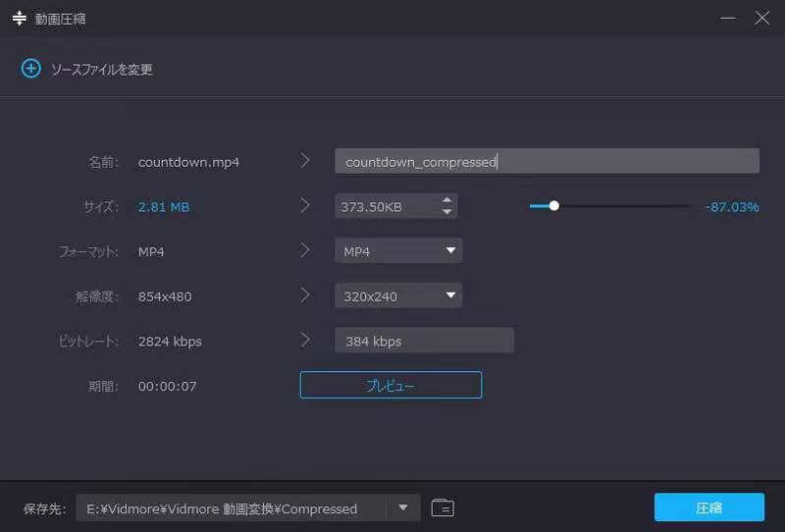Increase size using the up stepper arrow
This screenshot has height=532, width=785.
[446, 200]
